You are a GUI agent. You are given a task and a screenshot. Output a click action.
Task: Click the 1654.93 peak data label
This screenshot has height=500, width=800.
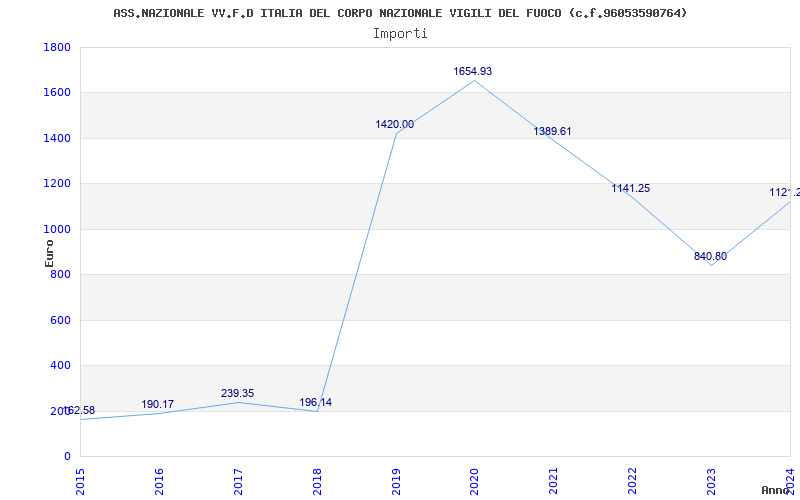[x=472, y=71]
